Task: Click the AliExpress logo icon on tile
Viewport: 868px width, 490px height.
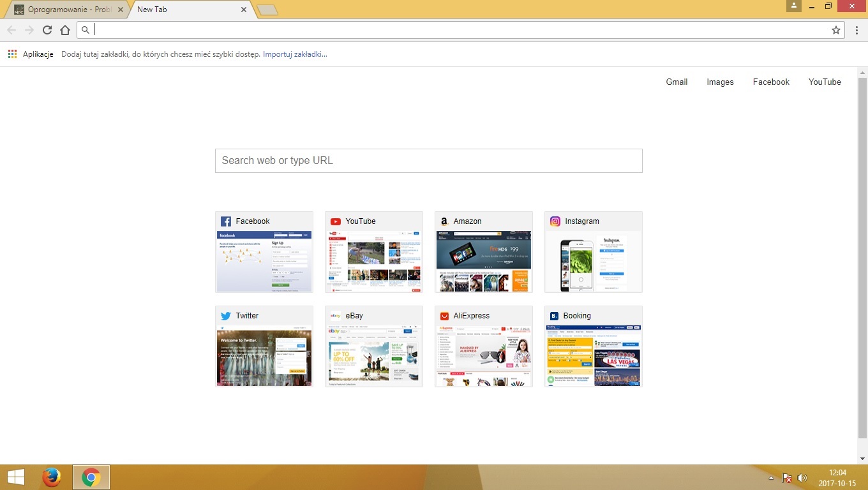Action: coord(444,316)
